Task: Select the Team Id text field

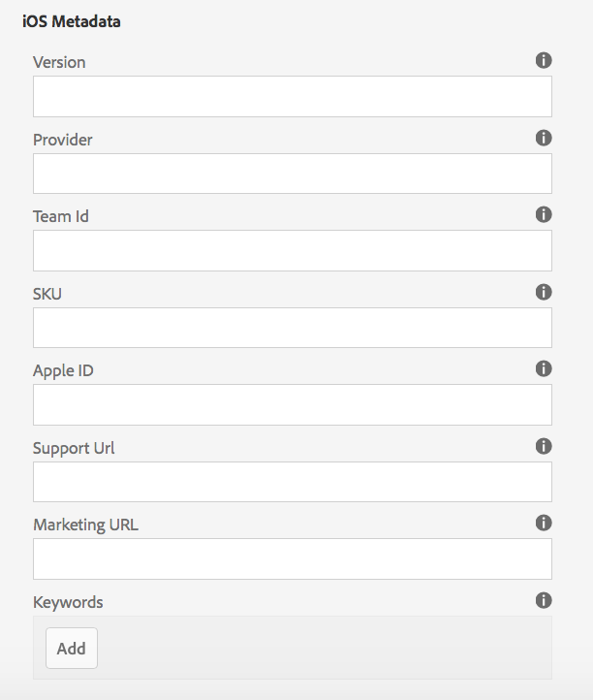Action: 293,250
